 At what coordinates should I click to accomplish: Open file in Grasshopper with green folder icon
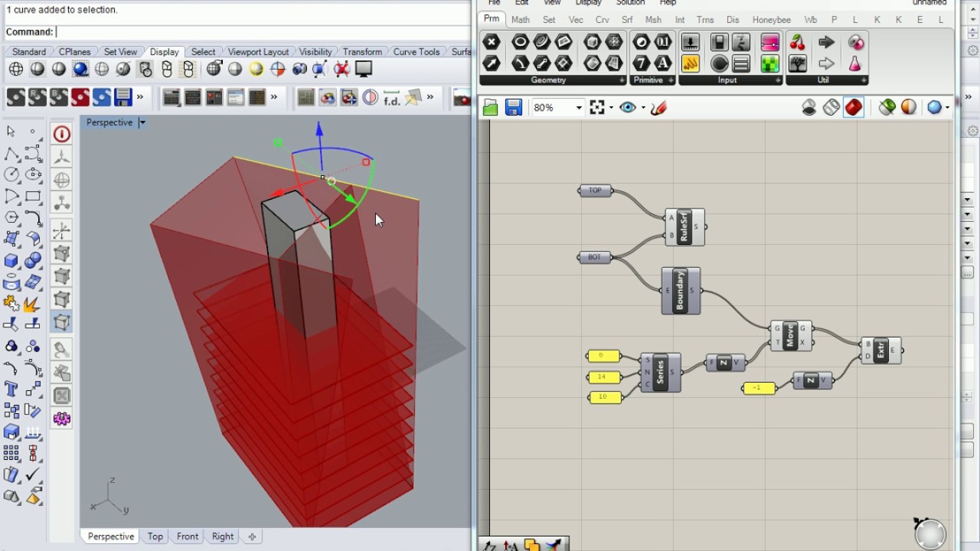coord(491,108)
